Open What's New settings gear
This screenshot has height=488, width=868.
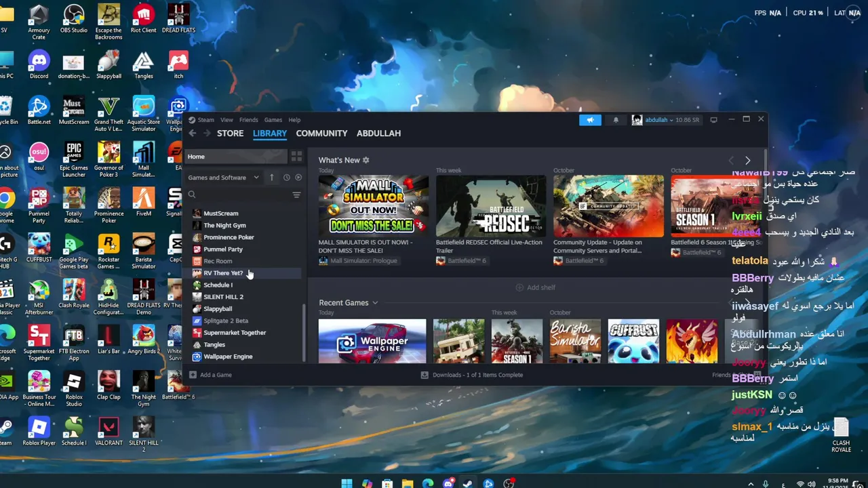pos(366,160)
